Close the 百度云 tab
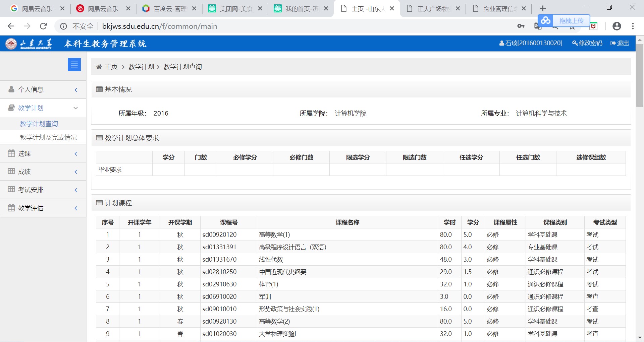Viewport: 644px width, 342px height. (x=194, y=9)
